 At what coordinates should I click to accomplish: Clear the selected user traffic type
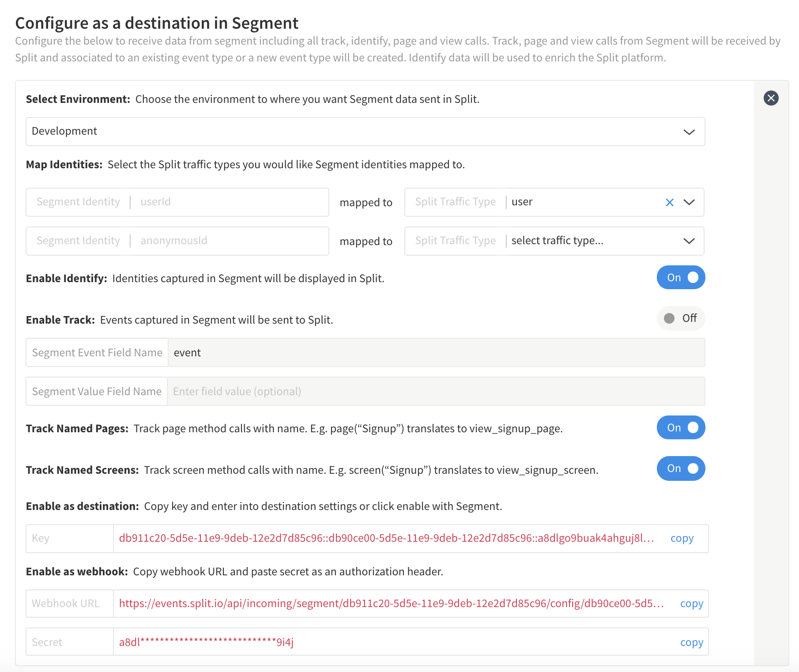tap(669, 202)
